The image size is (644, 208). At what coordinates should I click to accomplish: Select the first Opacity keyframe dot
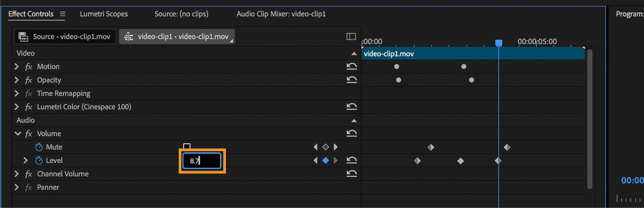[398, 80]
